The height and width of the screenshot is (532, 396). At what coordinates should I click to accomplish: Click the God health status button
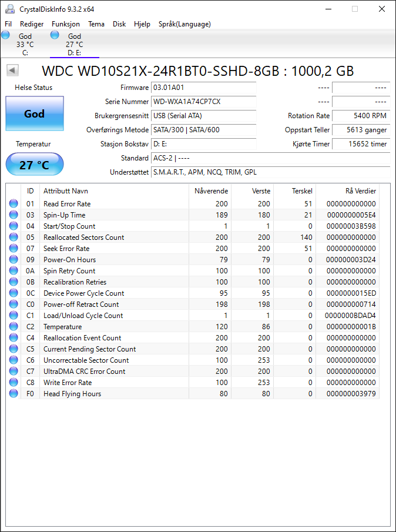coord(35,113)
